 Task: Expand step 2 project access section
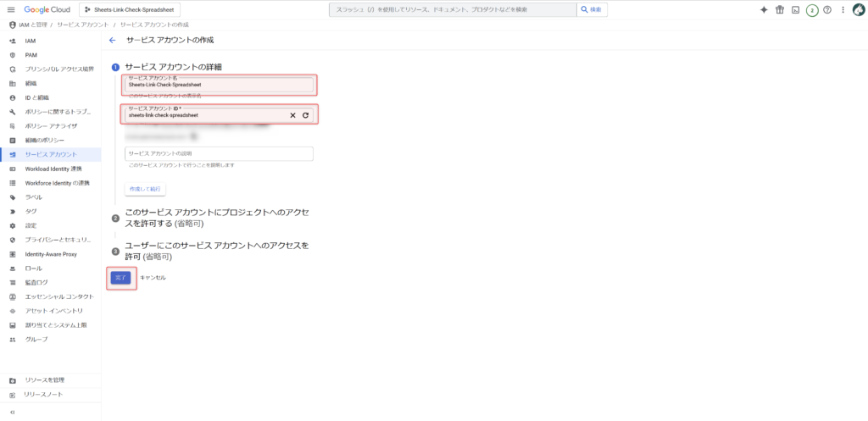[x=216, y=218]
